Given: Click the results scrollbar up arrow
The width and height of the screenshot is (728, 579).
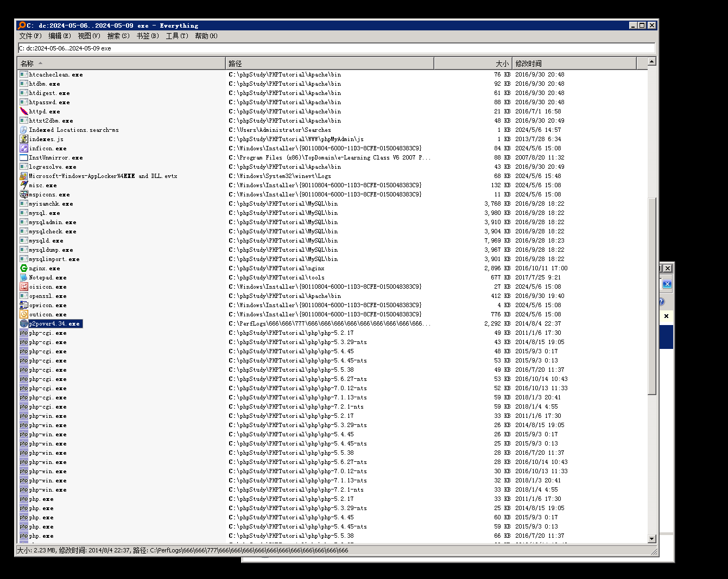Looking at the screenshot, I should pyautogui.click(x=652, y=62).
